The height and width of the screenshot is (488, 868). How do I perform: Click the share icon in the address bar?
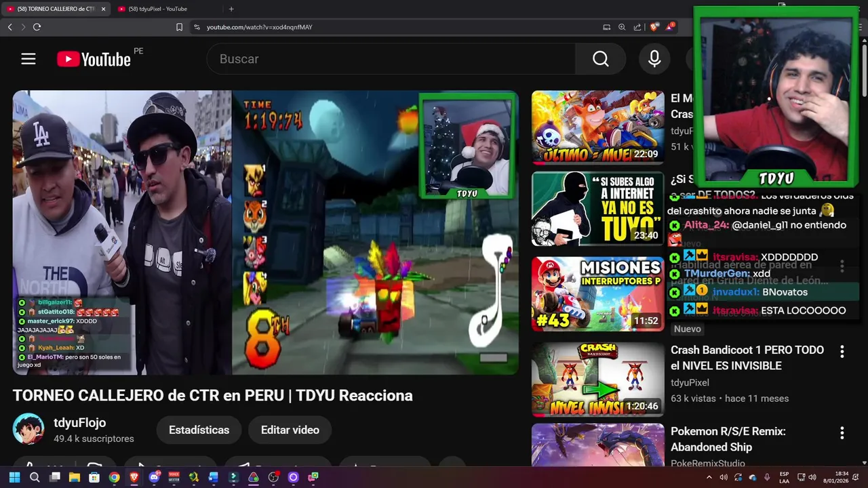[637, 27]
